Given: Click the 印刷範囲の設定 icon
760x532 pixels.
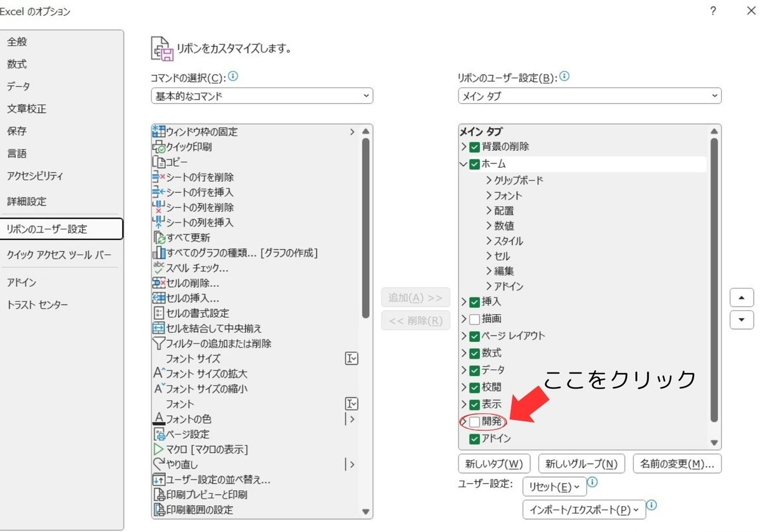Looking at the screenshot, I should point(159,510).
